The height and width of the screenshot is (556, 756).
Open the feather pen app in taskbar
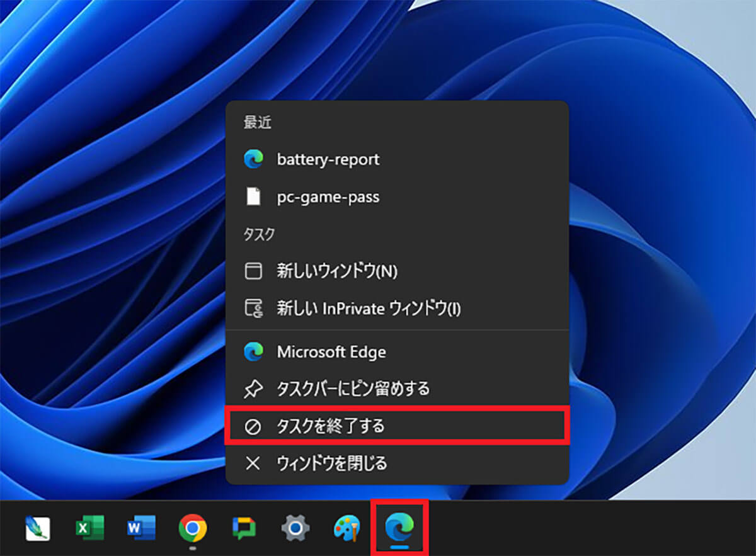point(38,528)
